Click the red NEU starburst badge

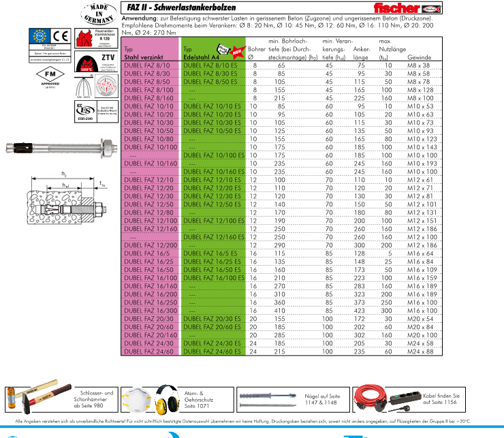[x=237, y=52]
